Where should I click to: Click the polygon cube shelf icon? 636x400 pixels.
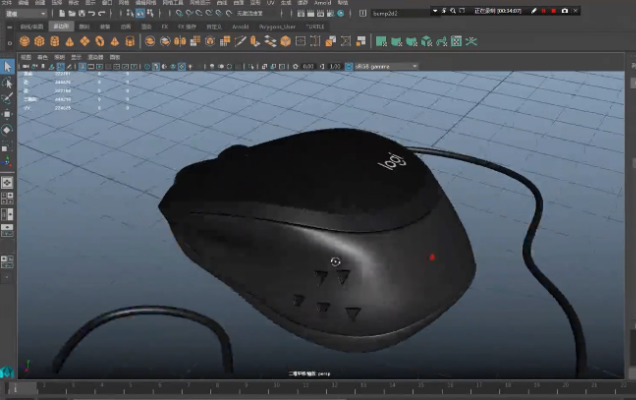pos(40,41)
